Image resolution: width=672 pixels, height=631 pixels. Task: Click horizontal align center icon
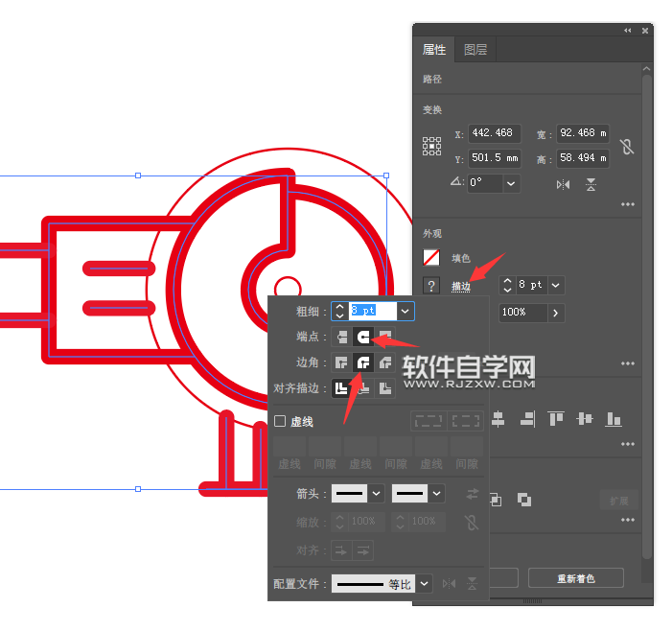(x=498, y=419)
